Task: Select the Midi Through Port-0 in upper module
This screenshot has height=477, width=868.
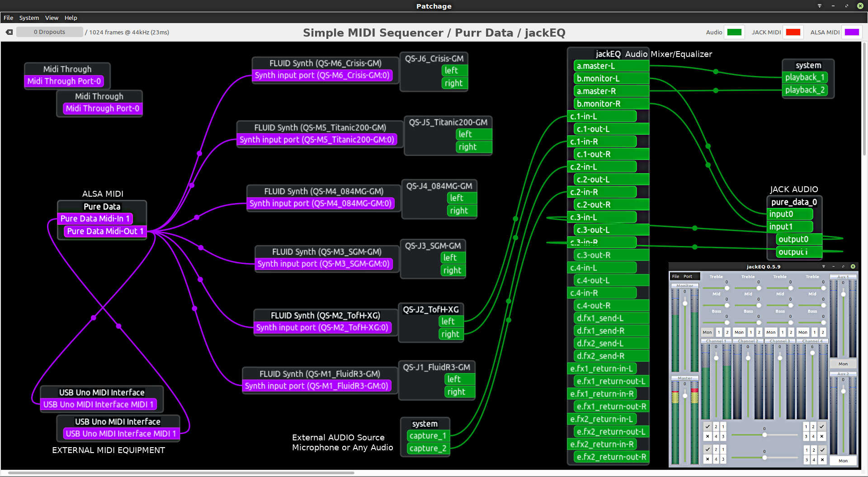Action: coord(64,81)
